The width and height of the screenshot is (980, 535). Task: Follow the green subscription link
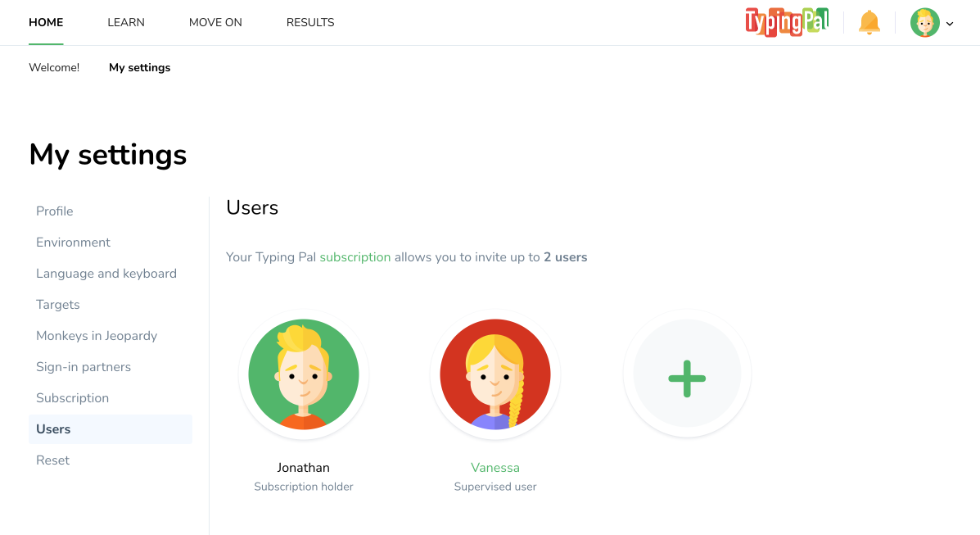(355, 257)
